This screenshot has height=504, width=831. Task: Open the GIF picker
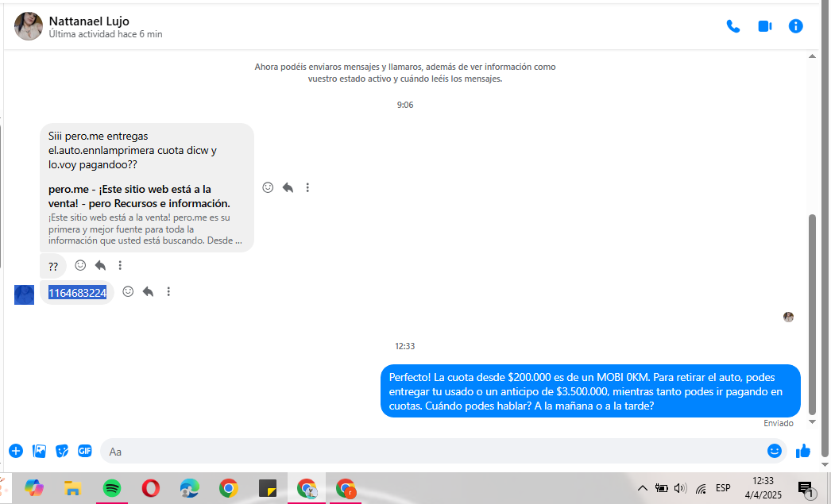tap(85, 451)
